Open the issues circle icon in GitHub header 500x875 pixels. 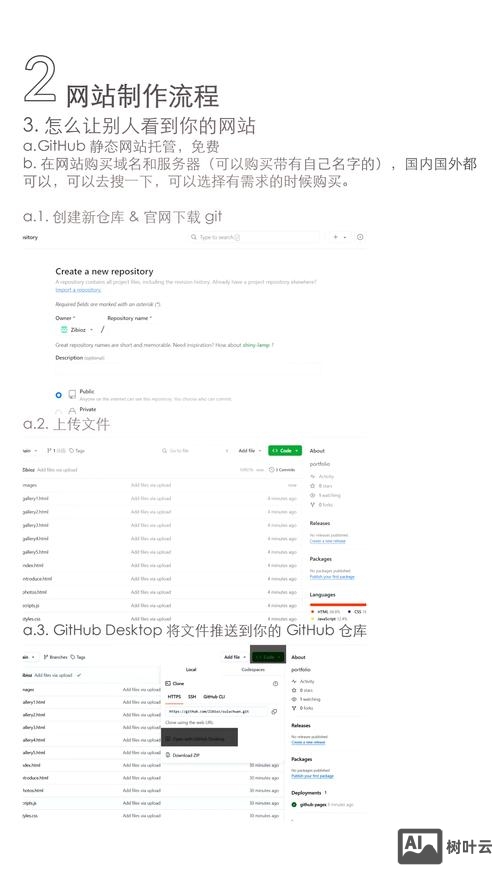[x=360, y=237]
